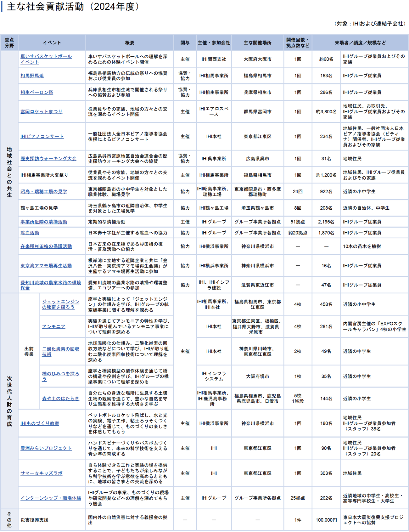Click the IHI相馬事業所大夏祭り event cell
Image resolution: width=409 pixels, height=532 pixels.
[x=52, y=175]
